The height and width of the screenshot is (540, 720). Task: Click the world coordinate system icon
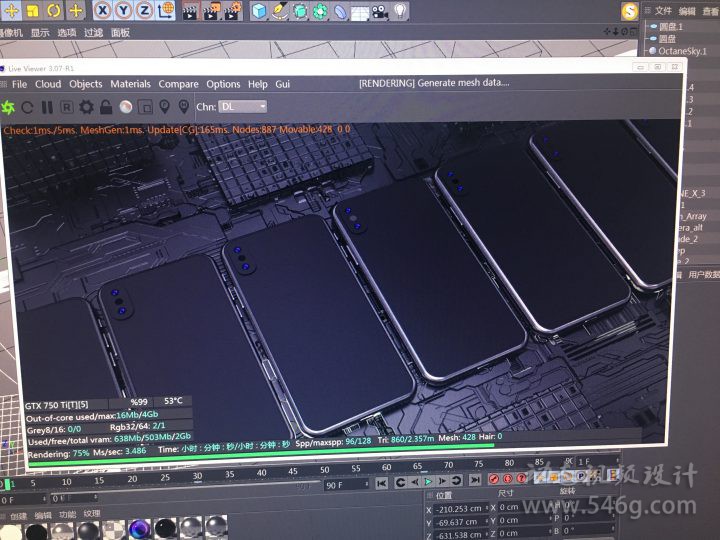point(166,12)
